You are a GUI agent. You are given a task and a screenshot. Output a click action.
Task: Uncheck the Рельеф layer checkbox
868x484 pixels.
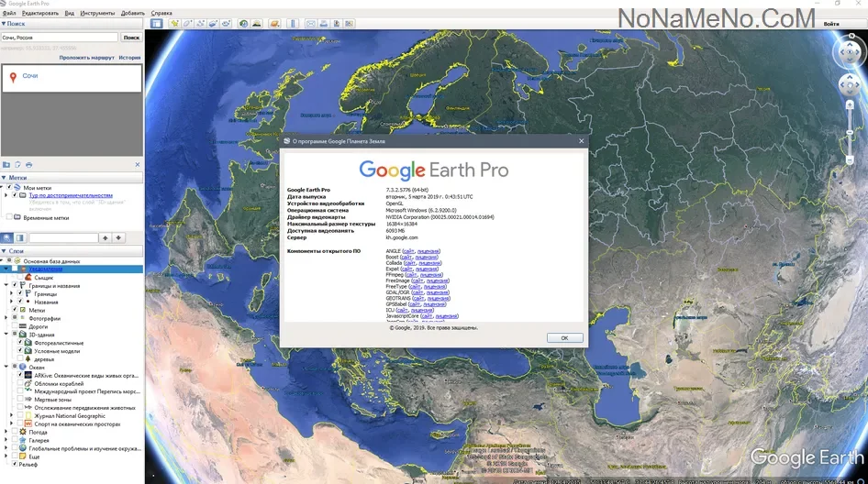tap(14, 465)
